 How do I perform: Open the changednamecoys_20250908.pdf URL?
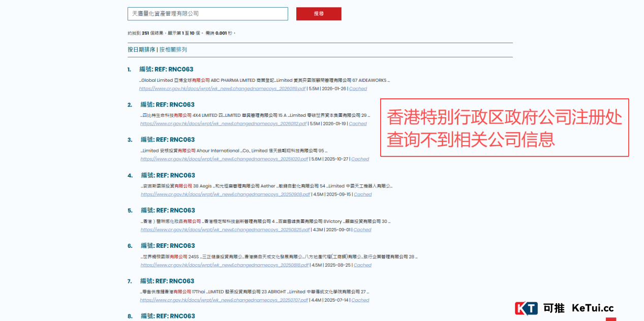tap(226, 194)
